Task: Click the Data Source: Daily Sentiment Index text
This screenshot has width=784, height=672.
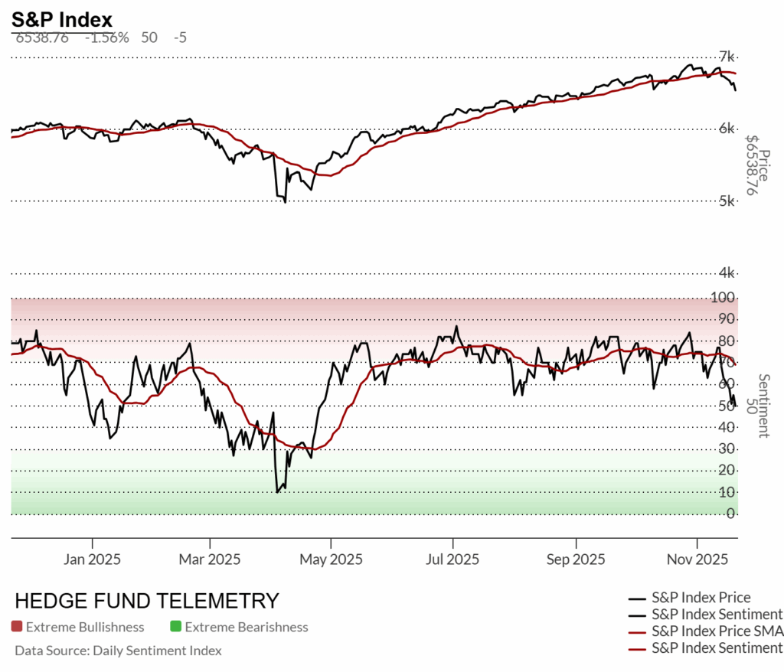Action: [x=118, y=651]
